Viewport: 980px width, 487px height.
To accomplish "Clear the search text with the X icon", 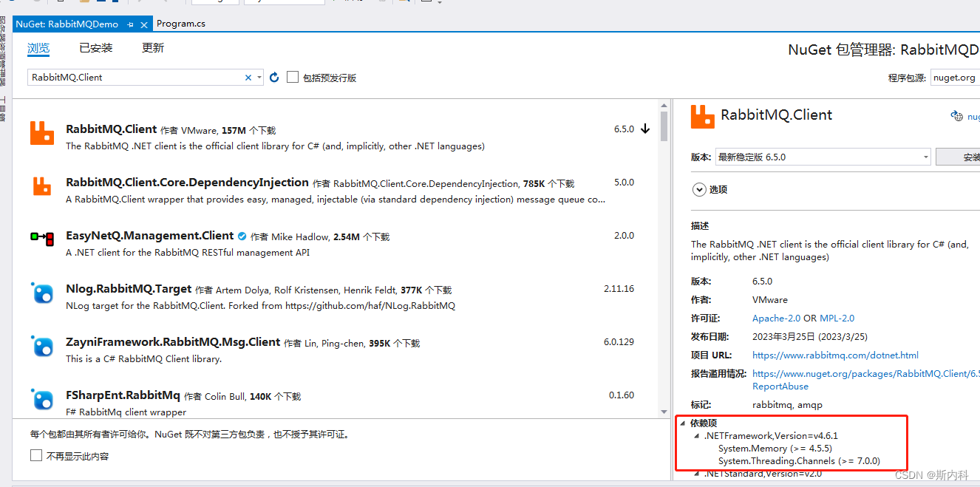I will click(x=248, y=78).
